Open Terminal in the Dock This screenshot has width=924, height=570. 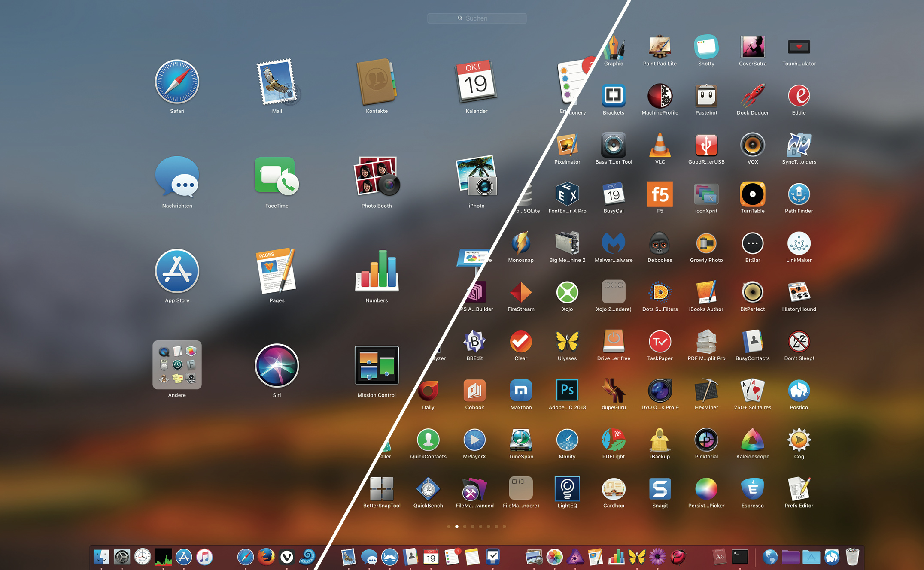point(740,557)
